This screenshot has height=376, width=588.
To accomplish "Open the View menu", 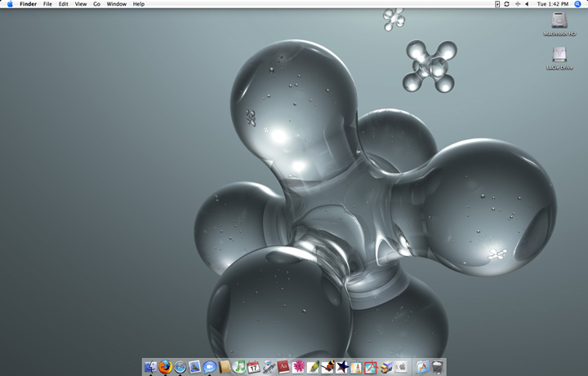I will point(81,4).
